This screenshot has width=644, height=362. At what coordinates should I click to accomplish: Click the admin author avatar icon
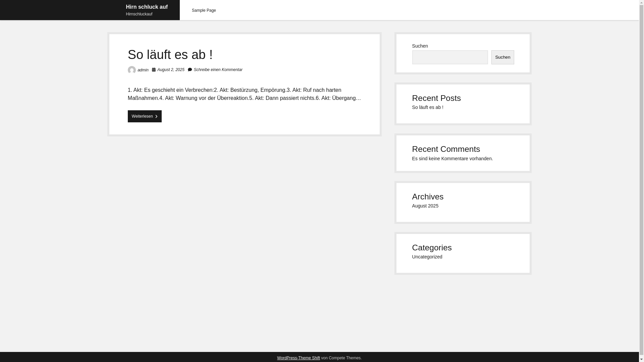click(132, 70)
